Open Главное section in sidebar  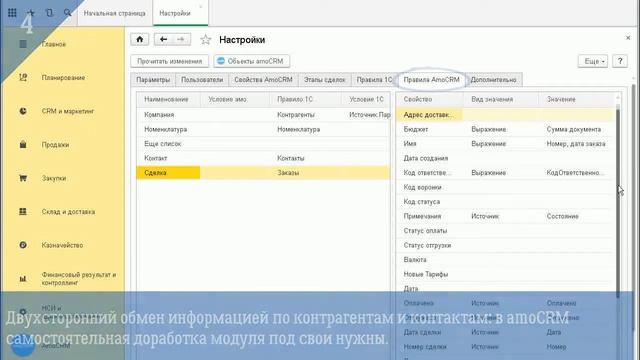[x=53, y=44]
